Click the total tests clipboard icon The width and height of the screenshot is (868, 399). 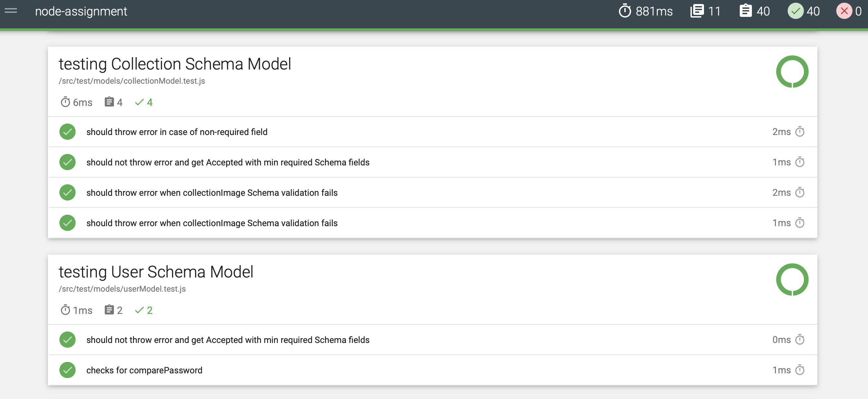[745, 11]
